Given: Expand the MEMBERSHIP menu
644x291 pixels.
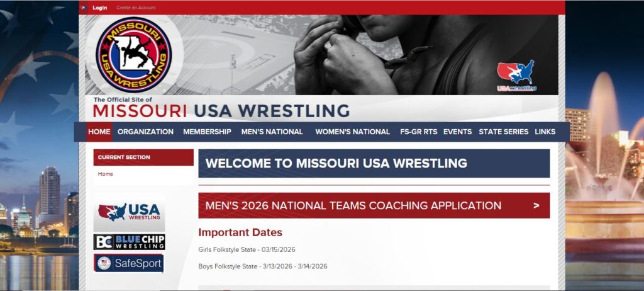Looking at the screenshot, I should [207, 132].
